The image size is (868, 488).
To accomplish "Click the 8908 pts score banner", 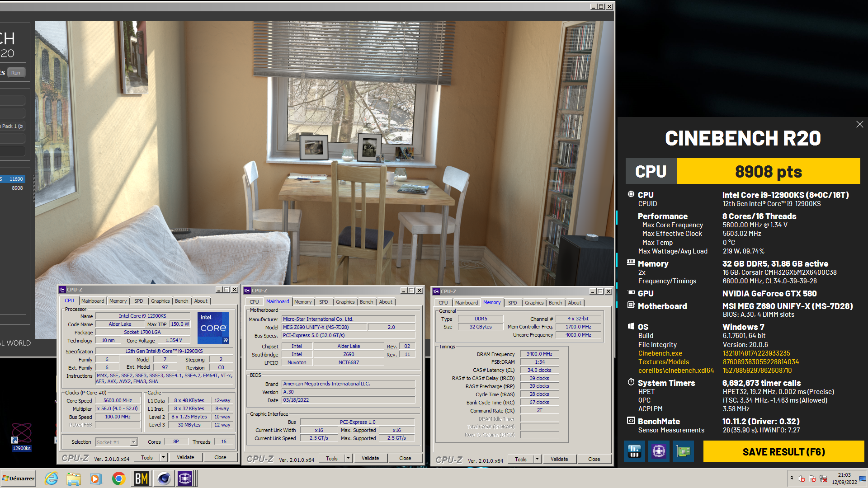I will pos(768,171).
